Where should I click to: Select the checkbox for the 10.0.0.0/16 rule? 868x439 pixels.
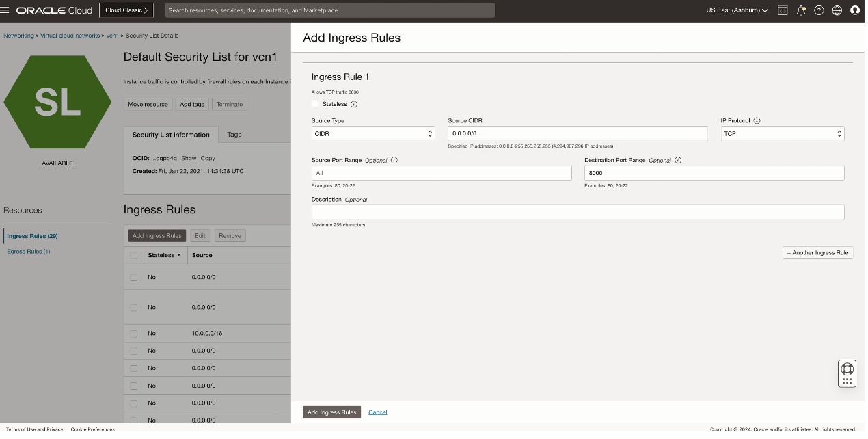pos(134,334)
